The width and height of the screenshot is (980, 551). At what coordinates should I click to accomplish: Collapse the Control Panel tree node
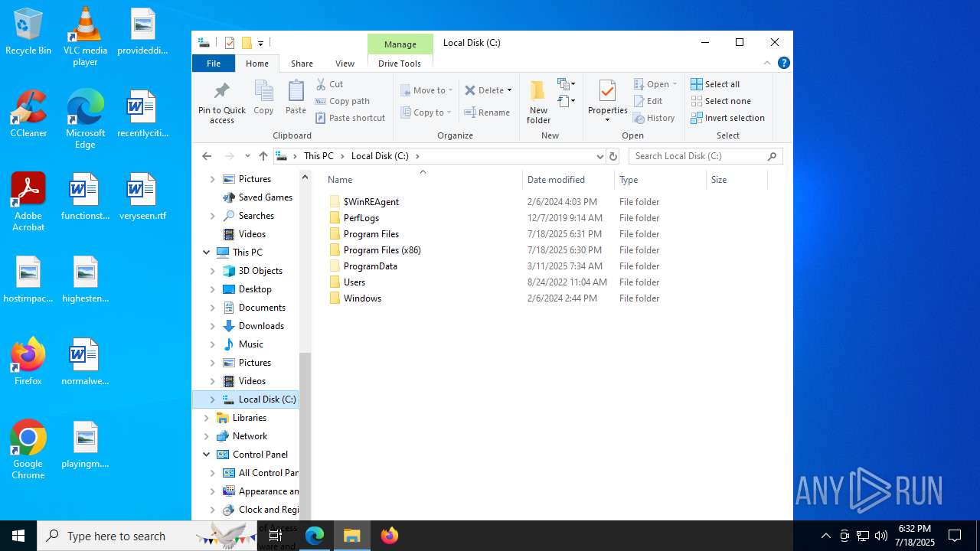tap(207, 455)
